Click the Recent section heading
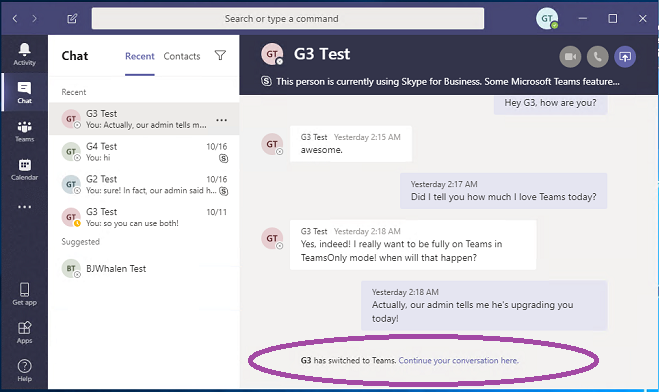 point(74,92)
